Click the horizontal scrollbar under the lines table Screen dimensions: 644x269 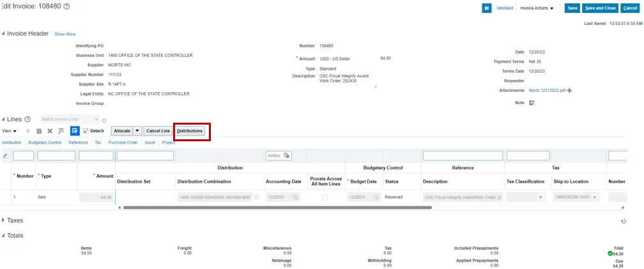pos(256,208)
